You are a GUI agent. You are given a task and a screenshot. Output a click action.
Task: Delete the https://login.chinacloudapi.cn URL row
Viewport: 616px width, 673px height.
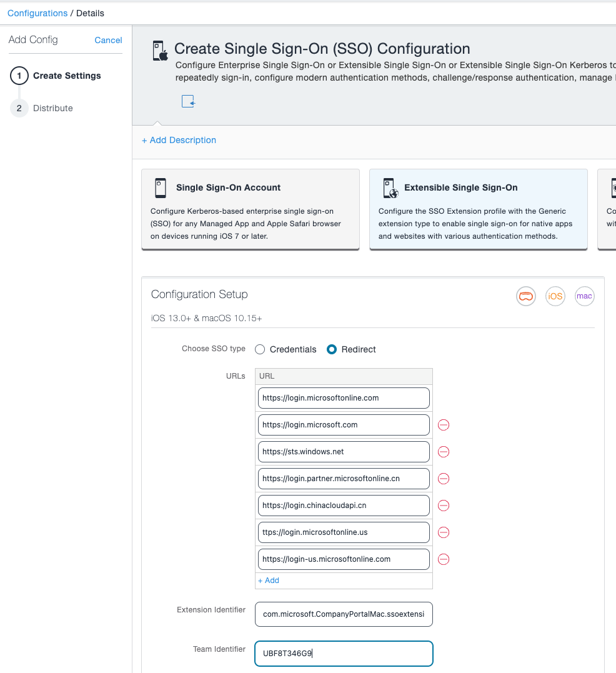pyautogui.click(x=443, y=506)
